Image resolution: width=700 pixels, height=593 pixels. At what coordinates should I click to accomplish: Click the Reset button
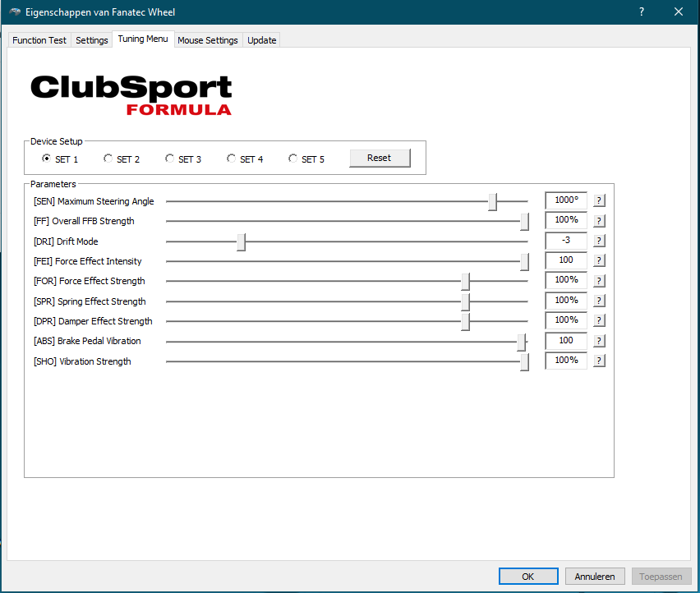pyautogui.click(x=380, y=158)
